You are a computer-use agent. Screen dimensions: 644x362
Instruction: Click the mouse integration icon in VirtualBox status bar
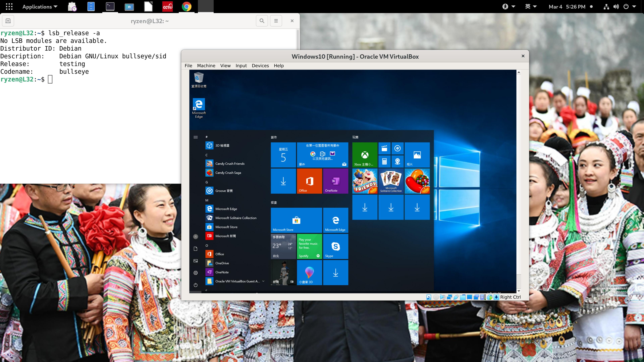coord(490,297)
